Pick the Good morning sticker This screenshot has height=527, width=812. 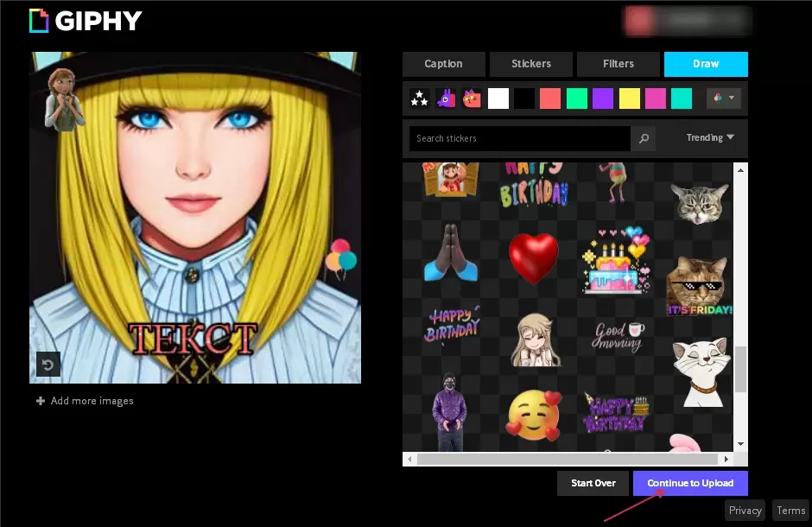click(x=619, y=336)
